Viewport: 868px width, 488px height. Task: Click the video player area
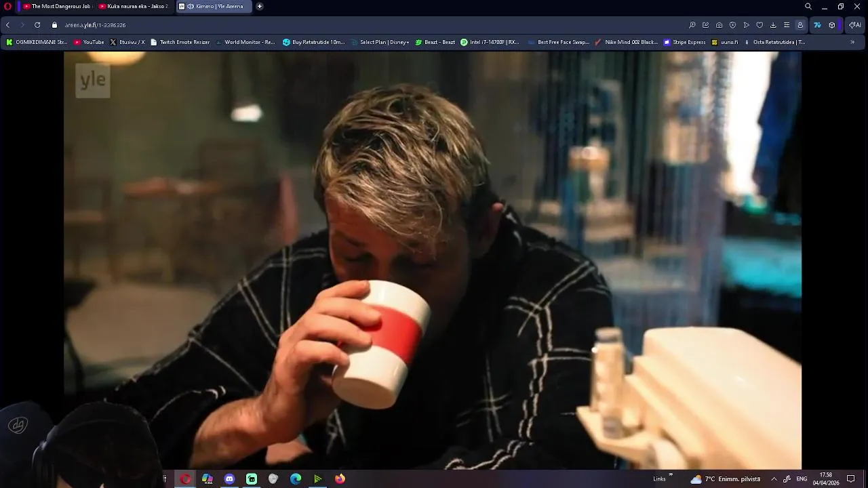[x=433, y=261]
